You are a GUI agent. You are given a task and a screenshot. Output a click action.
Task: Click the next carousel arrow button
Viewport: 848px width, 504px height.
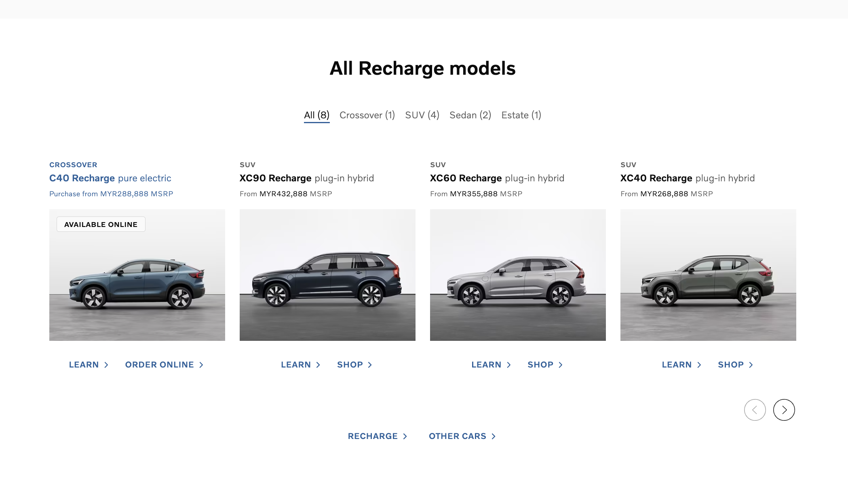click(784, 410)
